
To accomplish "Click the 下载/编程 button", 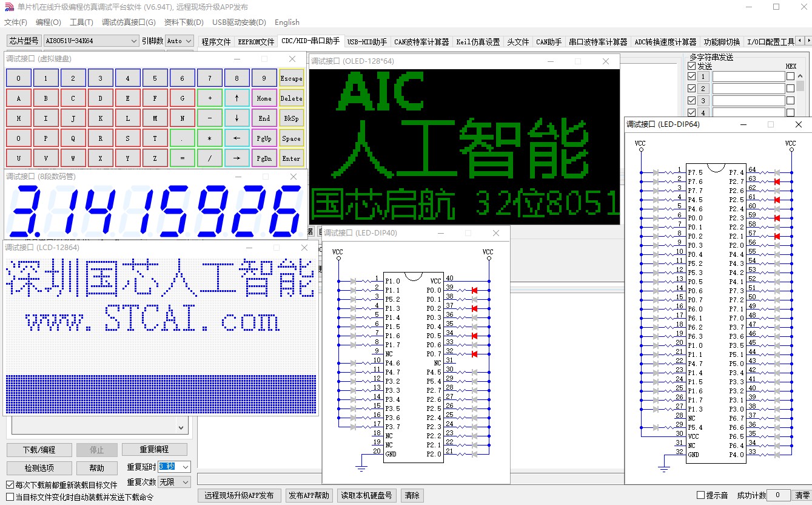I will [39, 450].
